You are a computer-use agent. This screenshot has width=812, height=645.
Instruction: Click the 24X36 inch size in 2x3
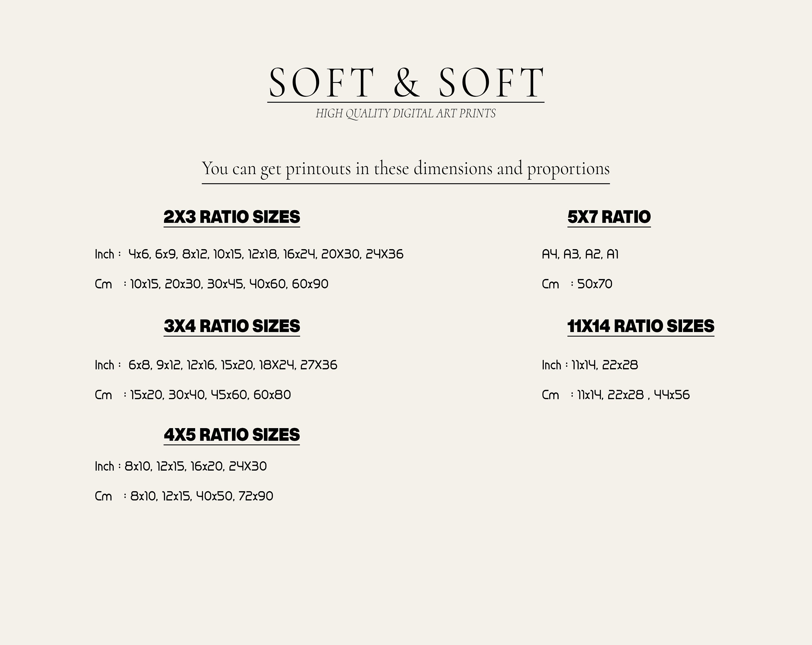point(385,254)
